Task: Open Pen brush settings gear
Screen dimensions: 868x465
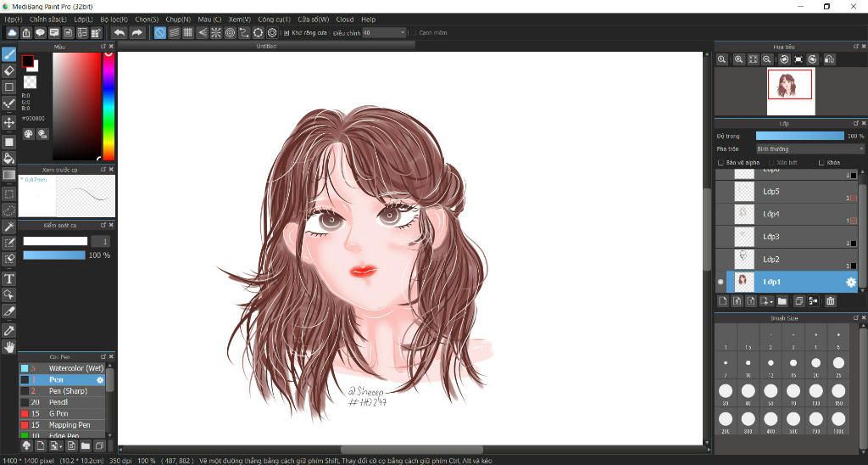Action: tap(100, 380)
